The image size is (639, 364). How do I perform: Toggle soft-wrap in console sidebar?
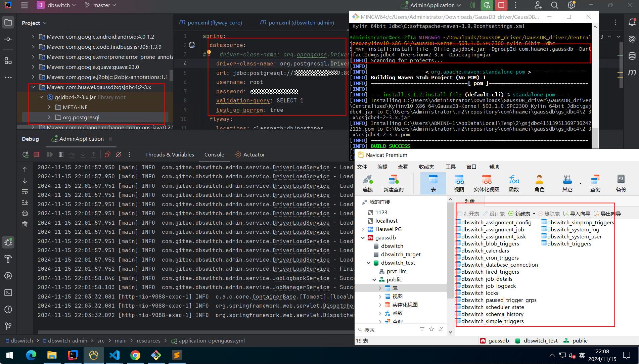(25, 192)
